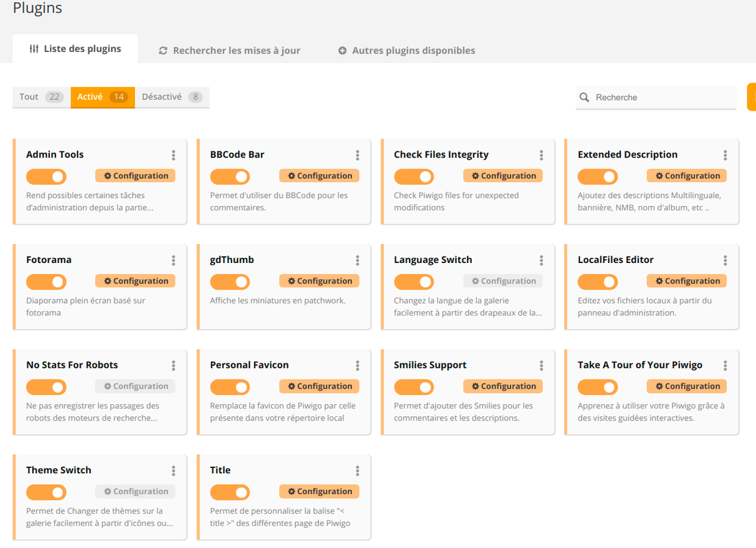This screenshot has height=548, width=756.
Task: Click the Personal Favicon plugin title
Action: tap(249, 364)
